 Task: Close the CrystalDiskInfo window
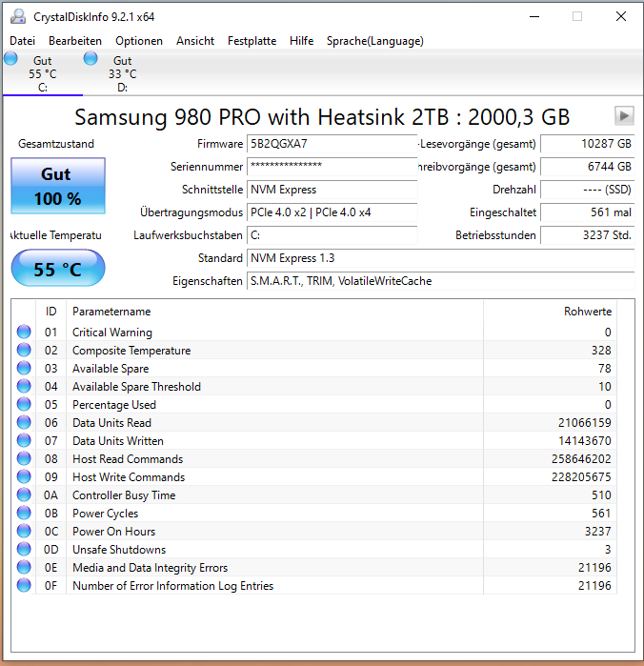coord(621,16)
